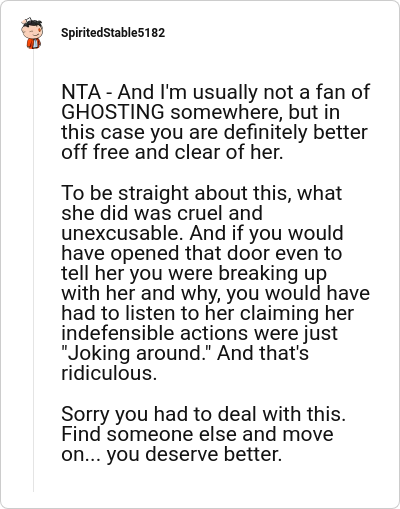Select the first paragraph ending 'clear of her.'

pos(216,122)
